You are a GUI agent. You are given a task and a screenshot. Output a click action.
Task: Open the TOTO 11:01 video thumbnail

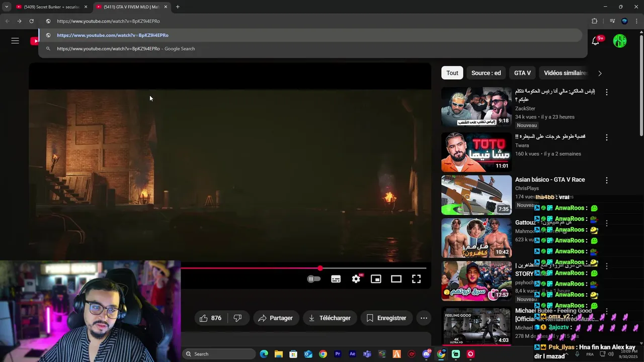476,152
